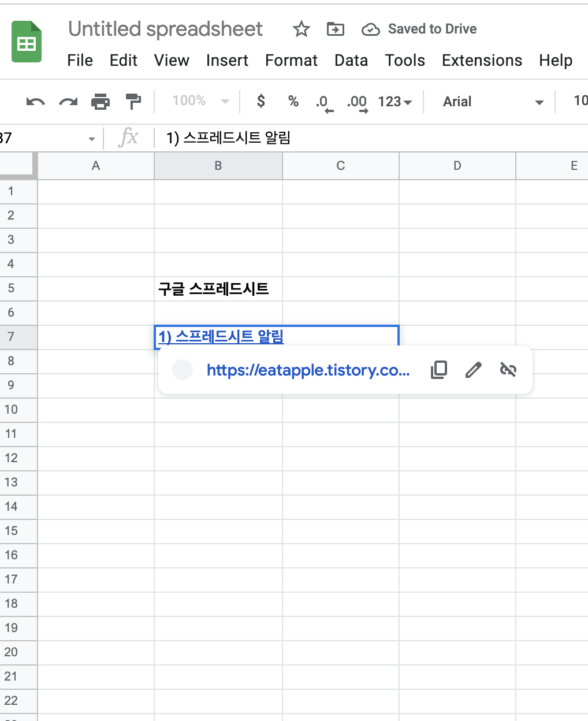Click the formula bar text field
Viewport: 588px width, 721px height.
373,138
